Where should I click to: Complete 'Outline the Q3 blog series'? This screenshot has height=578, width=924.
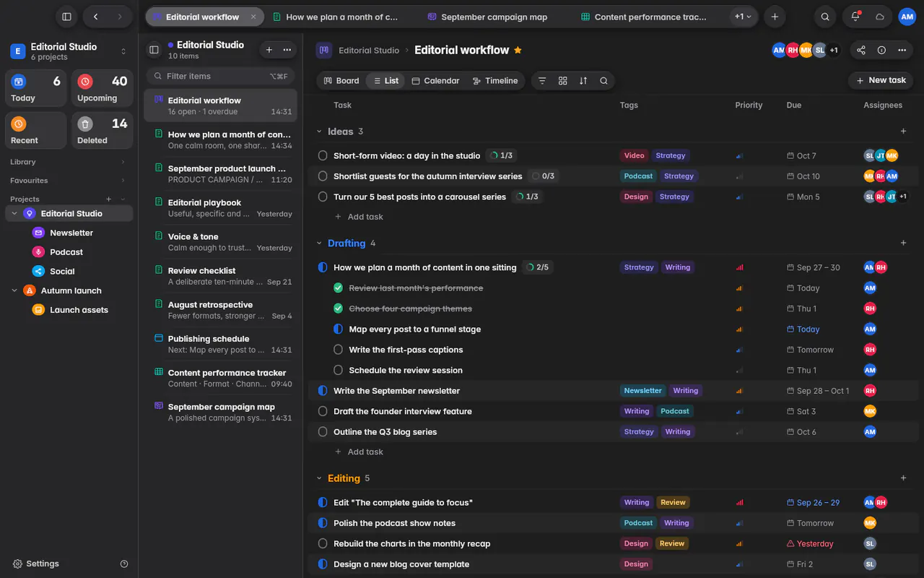pos(323,432)
